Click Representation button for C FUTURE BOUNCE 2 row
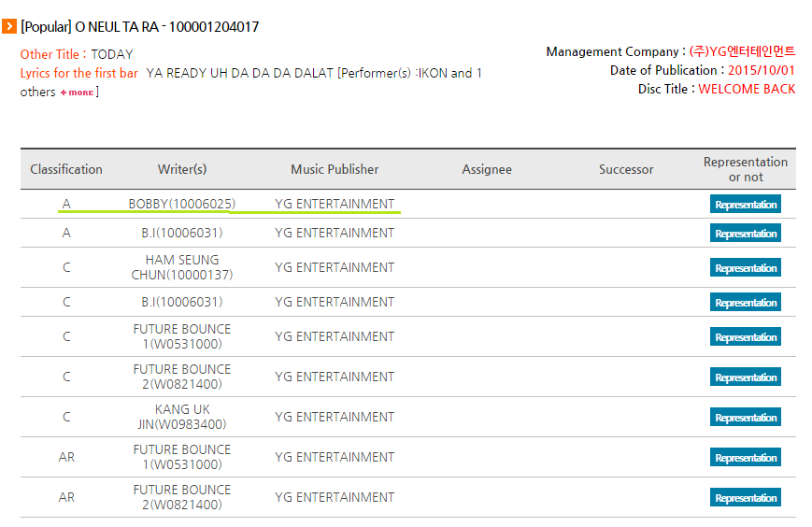Viewport: 812px width, 527px height. point(746,377)
